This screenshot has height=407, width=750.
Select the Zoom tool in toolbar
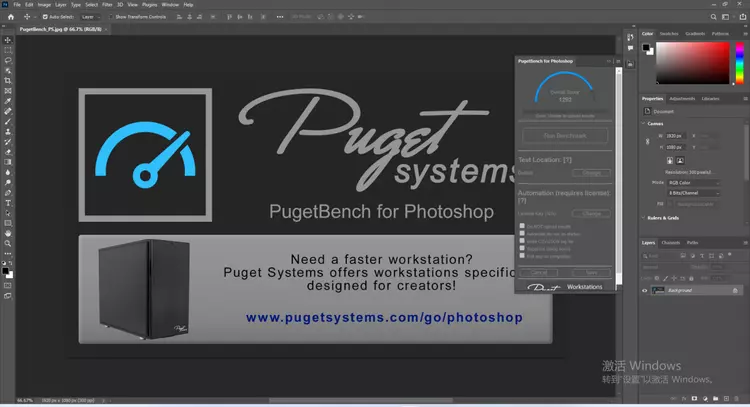8,243
